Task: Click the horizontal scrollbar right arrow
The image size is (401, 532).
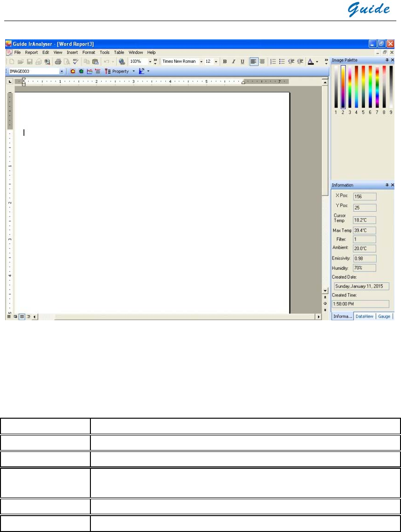Action: (x=318, y=317)
